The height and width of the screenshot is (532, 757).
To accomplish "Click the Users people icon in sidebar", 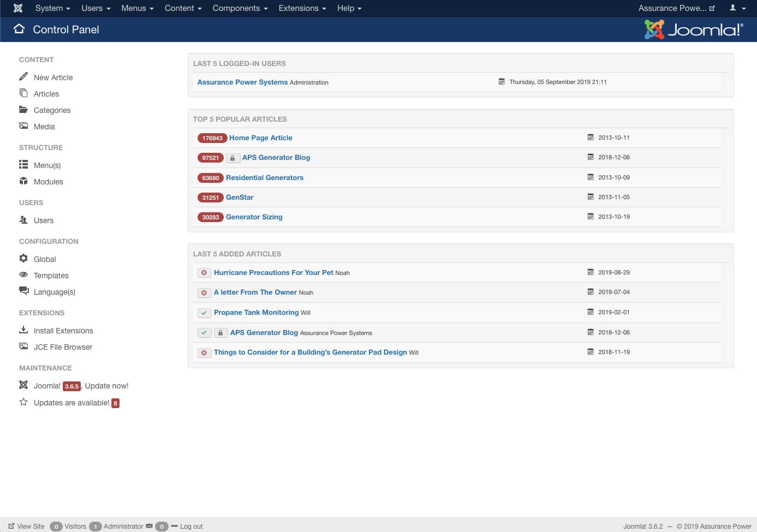I will (23, 219).
